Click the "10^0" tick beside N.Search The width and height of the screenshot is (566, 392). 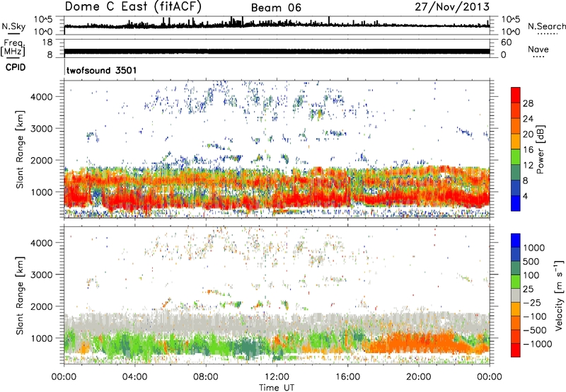coord(511,32)
